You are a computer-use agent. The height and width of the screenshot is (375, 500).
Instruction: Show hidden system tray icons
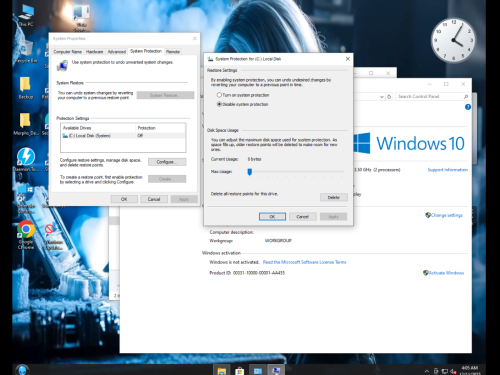427,371
